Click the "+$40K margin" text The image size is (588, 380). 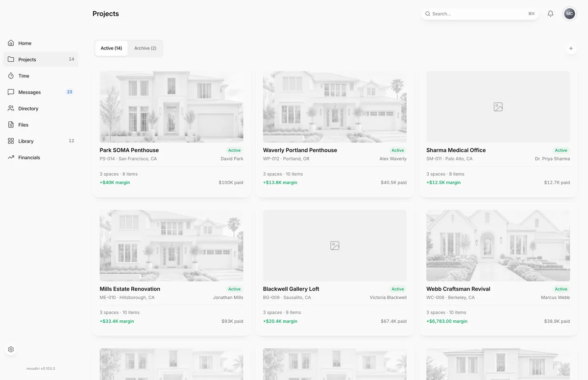(x=115, y=183)
